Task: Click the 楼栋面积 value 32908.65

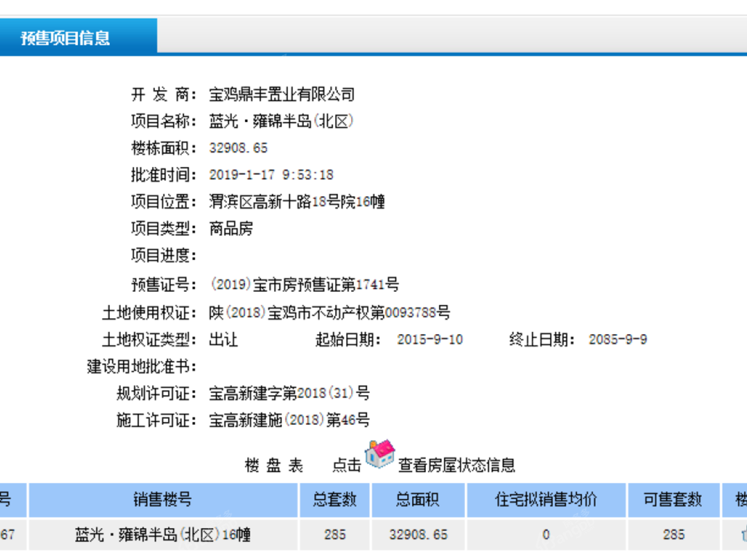Action: coord(238,148)
